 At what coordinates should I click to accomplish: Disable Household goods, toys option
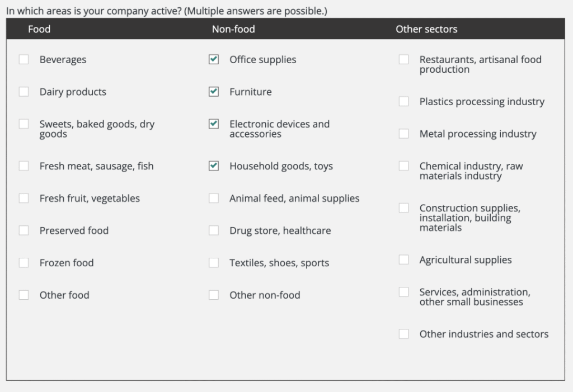pyautogui.click(x=214, y=166)
